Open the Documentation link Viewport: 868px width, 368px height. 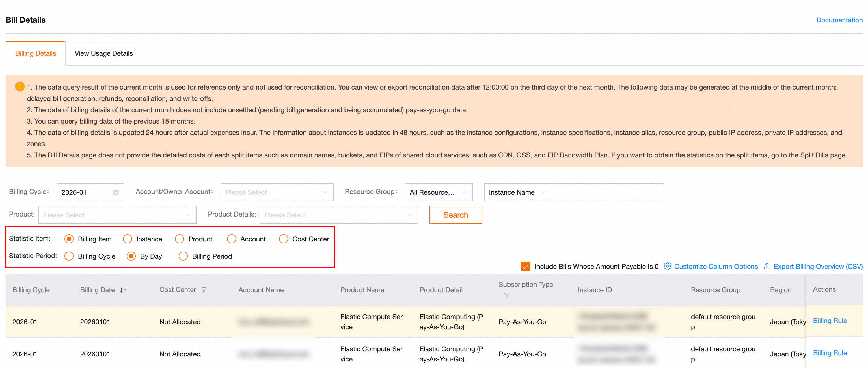coord(839,20)
